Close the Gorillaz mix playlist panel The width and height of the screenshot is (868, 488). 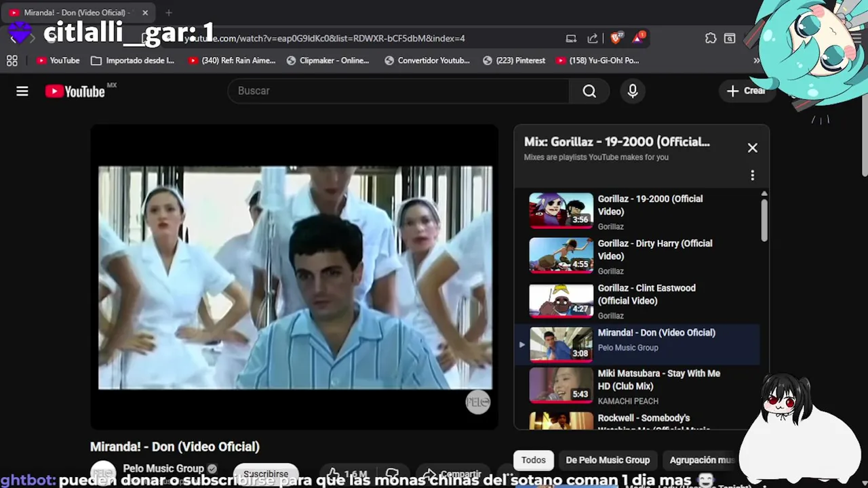[752, 148]
